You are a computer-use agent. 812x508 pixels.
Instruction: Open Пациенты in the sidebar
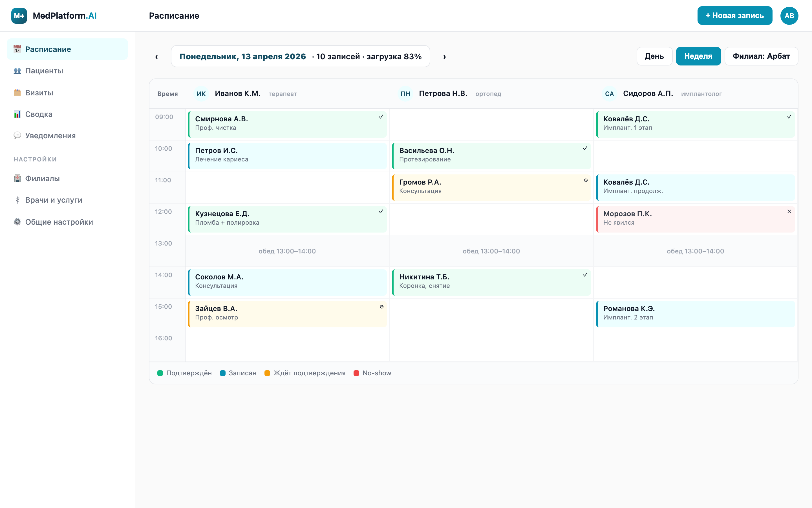point(67,71)
